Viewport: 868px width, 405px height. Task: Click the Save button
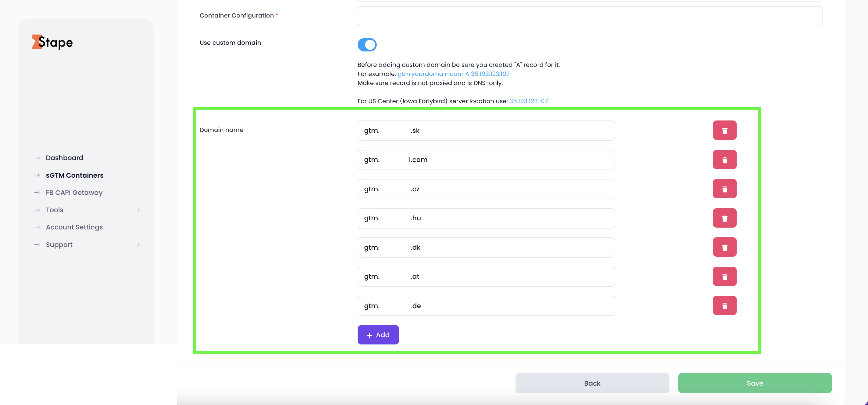755,383
